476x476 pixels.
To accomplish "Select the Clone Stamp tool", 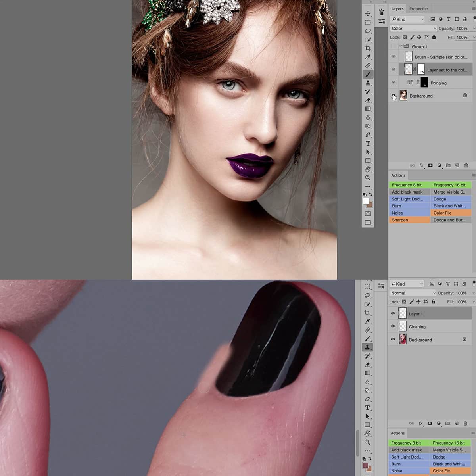I will pos(367,82).
